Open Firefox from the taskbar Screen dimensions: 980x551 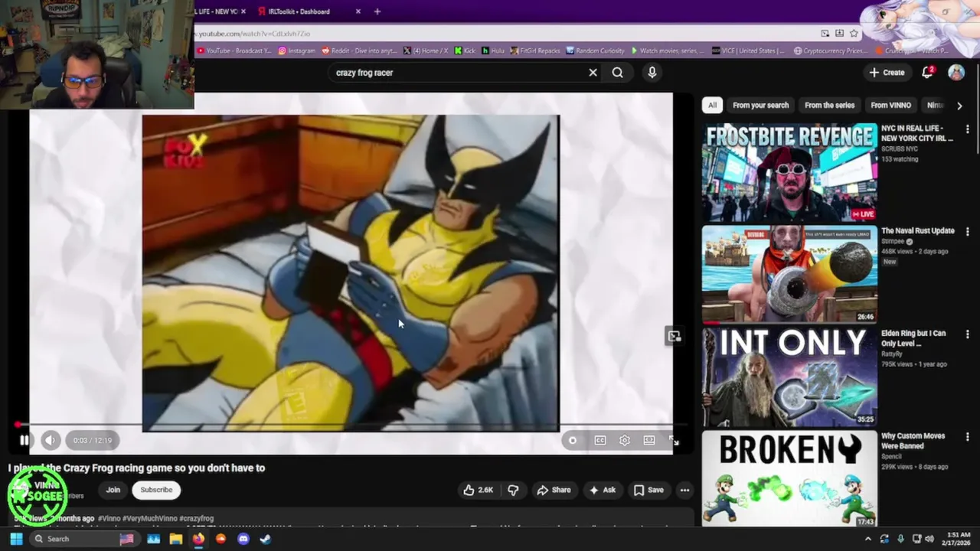(198, 539)
